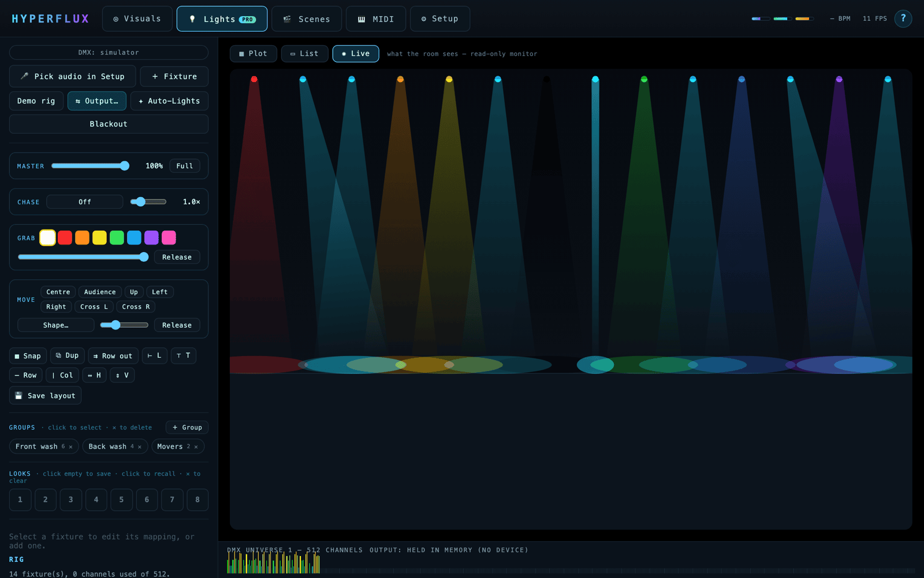Align left with the L button
The image size is (924, 578).
155,355
